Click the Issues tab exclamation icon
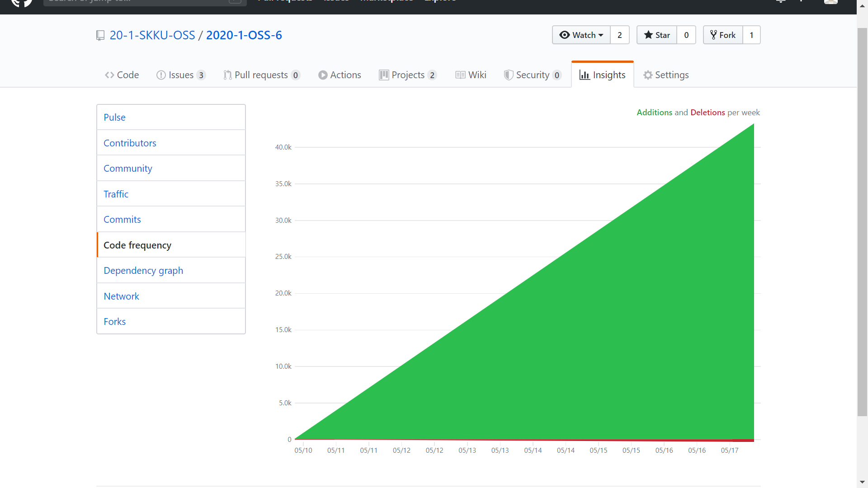Screen dimensions: 868x488 click(161, 75)
